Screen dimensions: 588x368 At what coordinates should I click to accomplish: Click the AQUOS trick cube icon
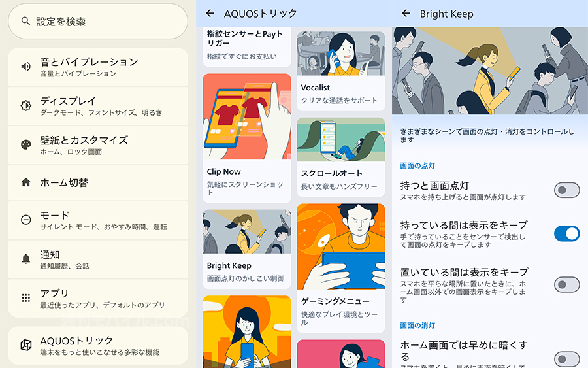coord(26,345)
